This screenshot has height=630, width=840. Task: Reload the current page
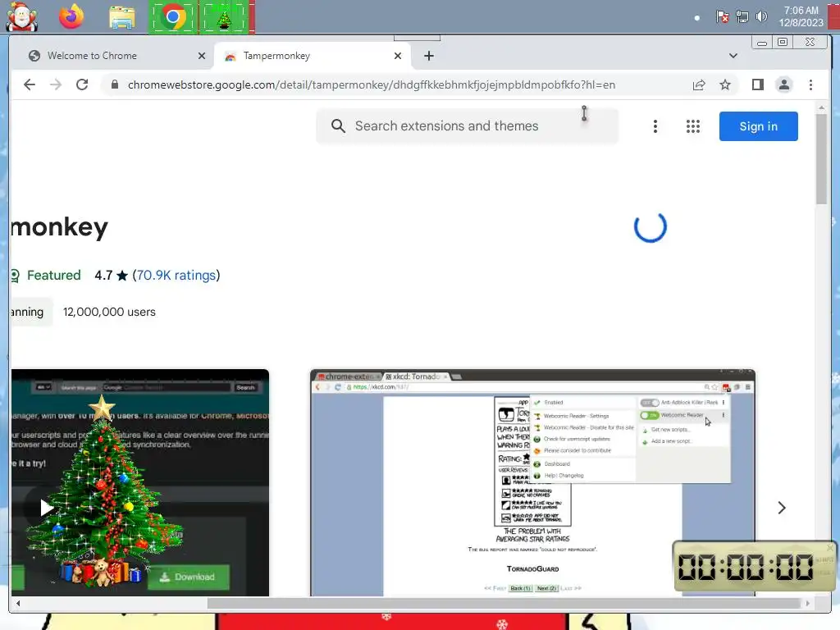(82, 84)
